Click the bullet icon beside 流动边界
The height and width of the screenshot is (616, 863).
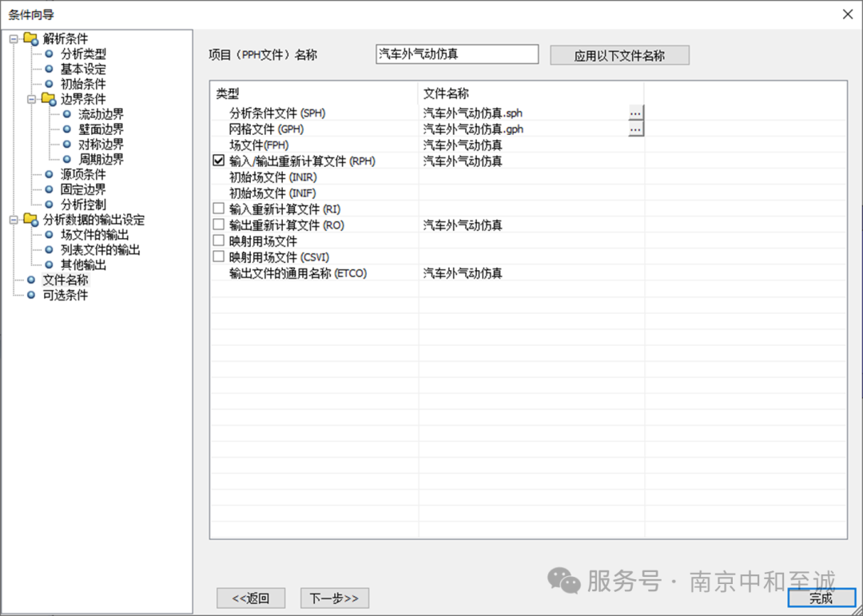67,114
